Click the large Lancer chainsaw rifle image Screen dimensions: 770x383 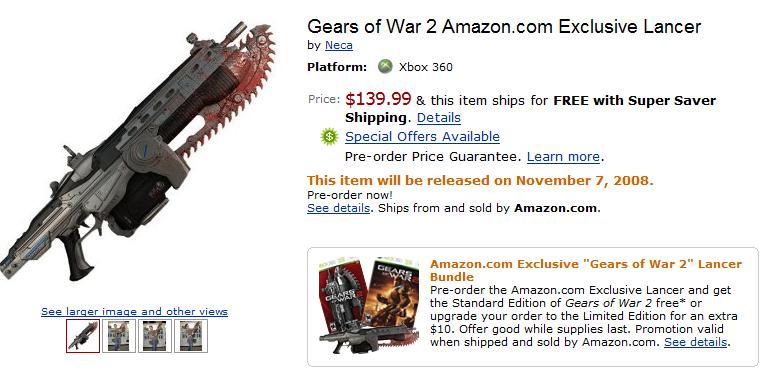tap(137, 150)
